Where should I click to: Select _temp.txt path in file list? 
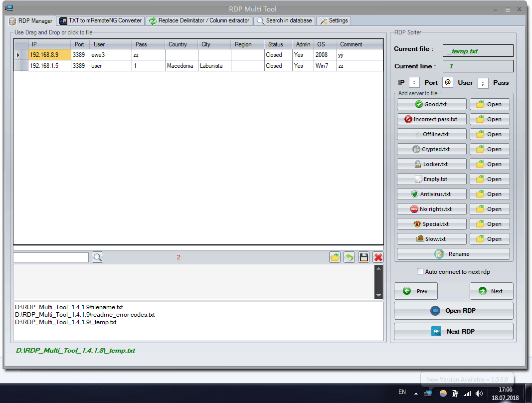point(65,322)
